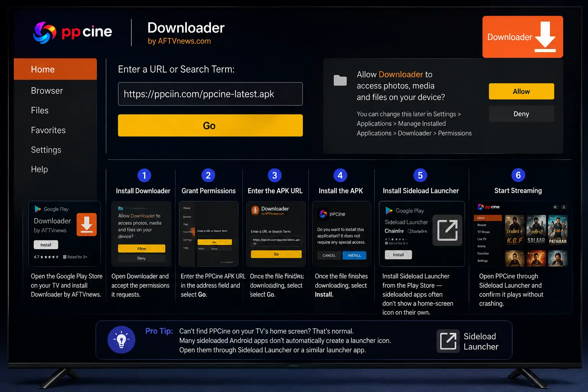Viewport: 588px width, 392px height.
Task: Click the orange Downloader logo tile
Action: click(x=523, y=37)
